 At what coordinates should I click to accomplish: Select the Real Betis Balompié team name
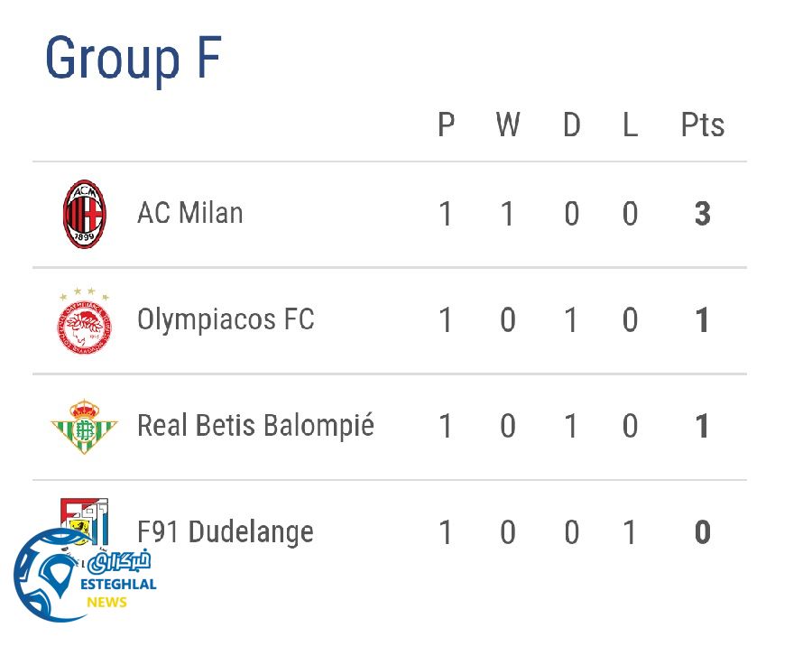tap(255, 426)
